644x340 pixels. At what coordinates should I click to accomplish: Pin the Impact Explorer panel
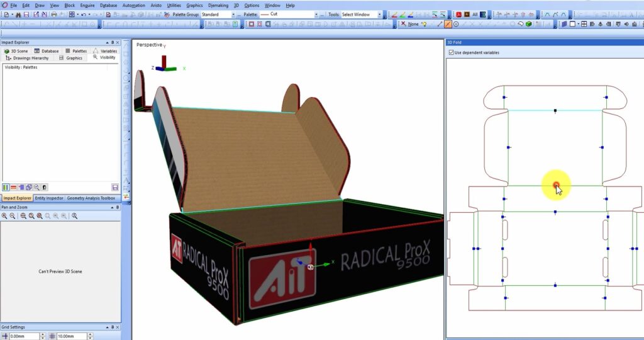[113, 42]
